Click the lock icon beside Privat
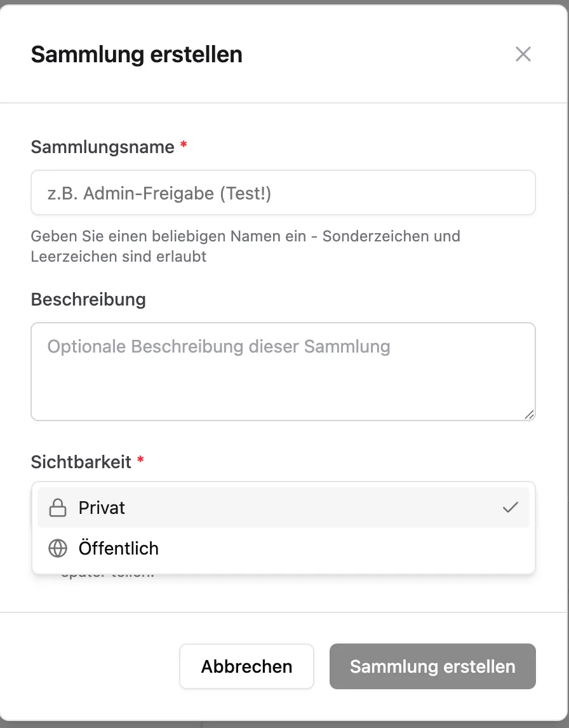 [x=58, y=508]
